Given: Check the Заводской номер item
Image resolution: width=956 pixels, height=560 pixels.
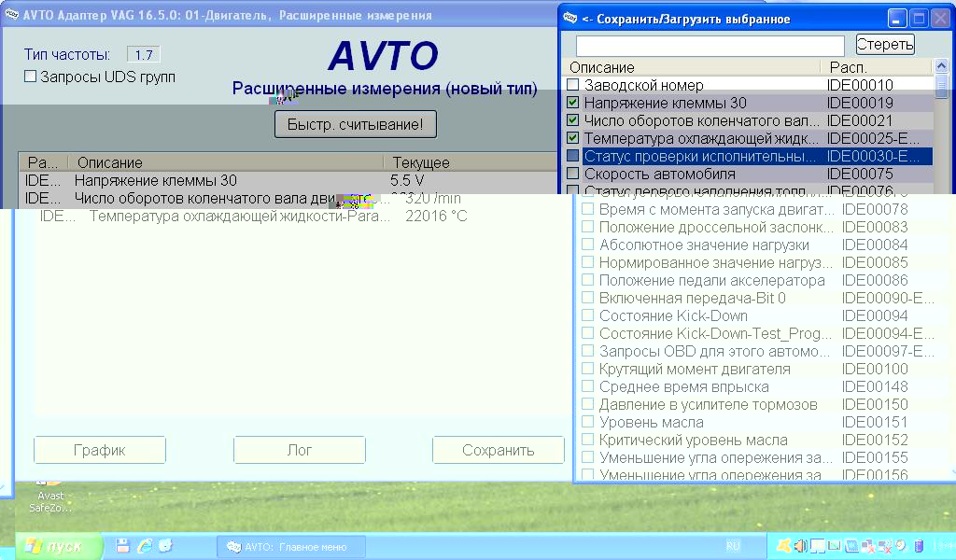Looking at the screenshot, I should coord(573,85).
